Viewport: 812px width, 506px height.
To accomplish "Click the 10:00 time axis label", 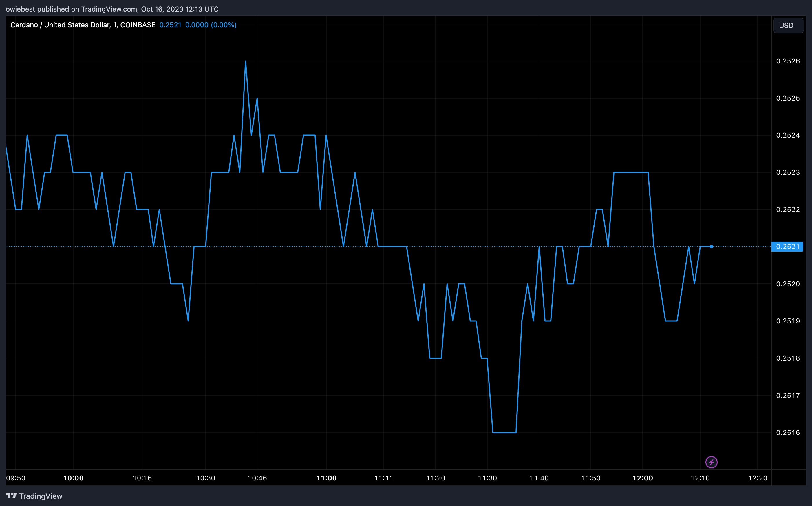I will 73,478.
